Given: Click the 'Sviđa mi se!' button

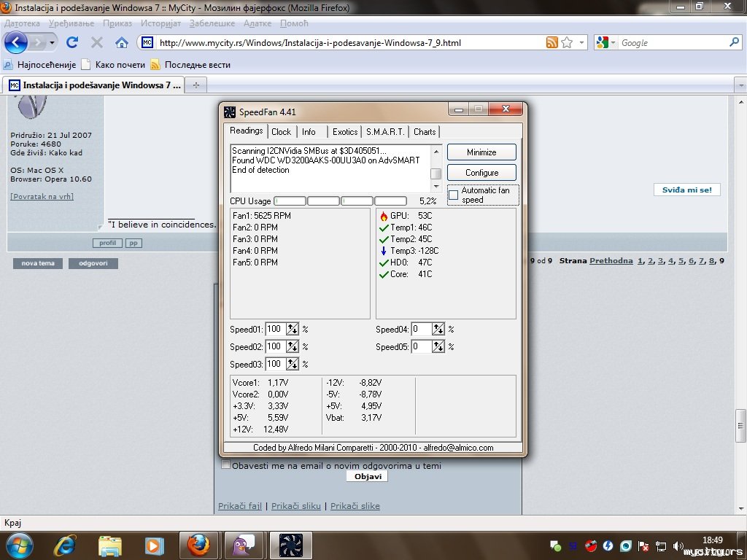Looking at the screenshot, I should [x=687, y=190].
